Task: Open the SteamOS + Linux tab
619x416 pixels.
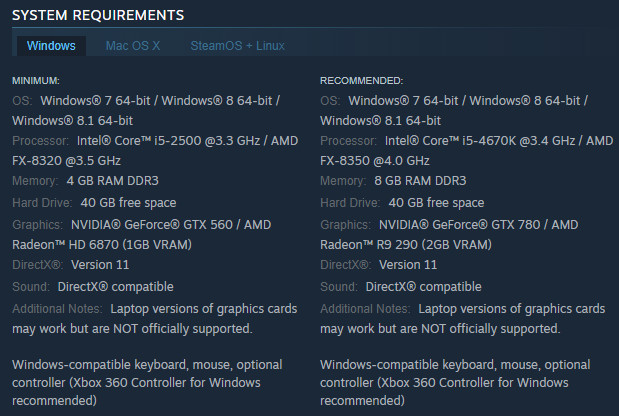Action: point(237,46)
